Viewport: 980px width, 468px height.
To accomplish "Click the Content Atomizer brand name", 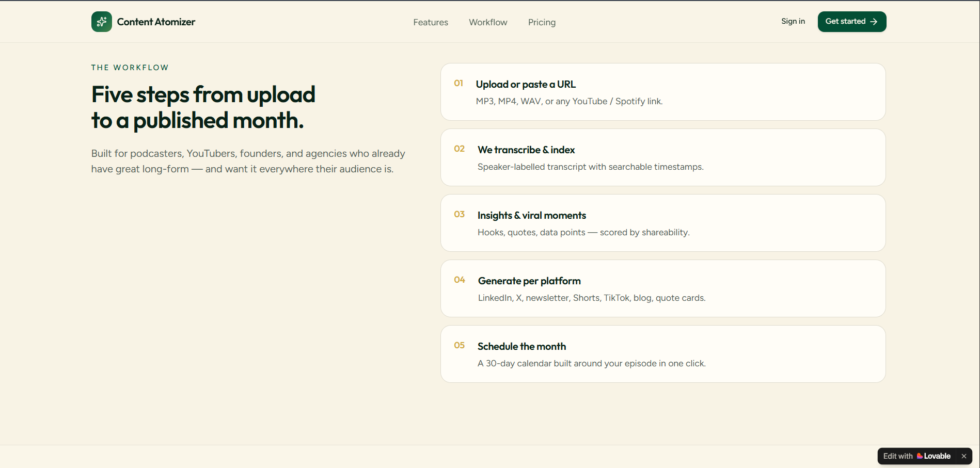I will pyautogui.click(x=156, y=22).
